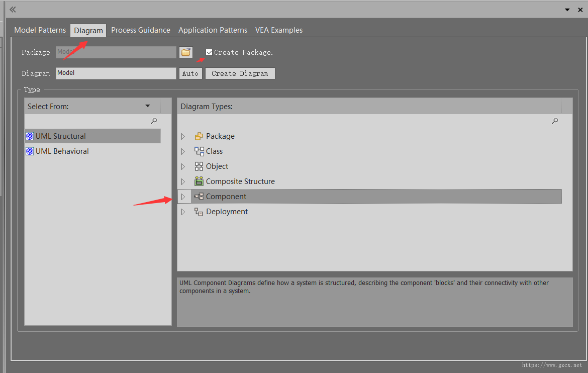This screenshot has height=373, width=588.
Task: Expand the Component diagram type node
Action: click(183, 197)
